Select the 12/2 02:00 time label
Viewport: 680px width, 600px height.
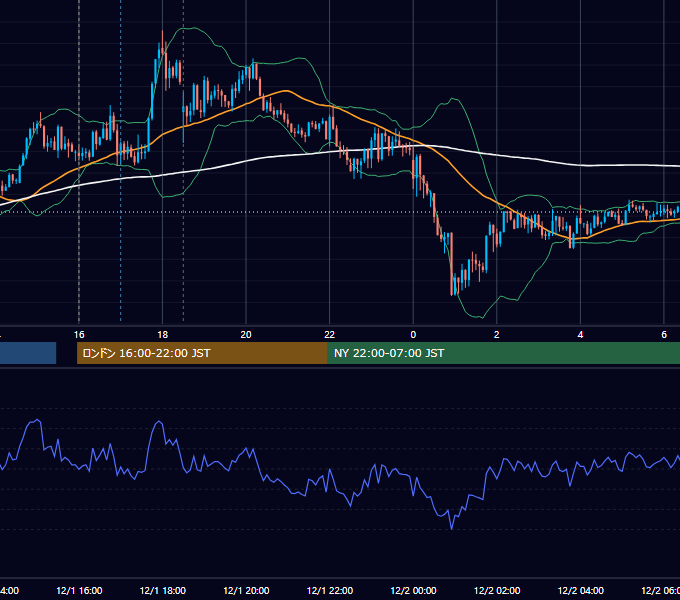[497, 590]
